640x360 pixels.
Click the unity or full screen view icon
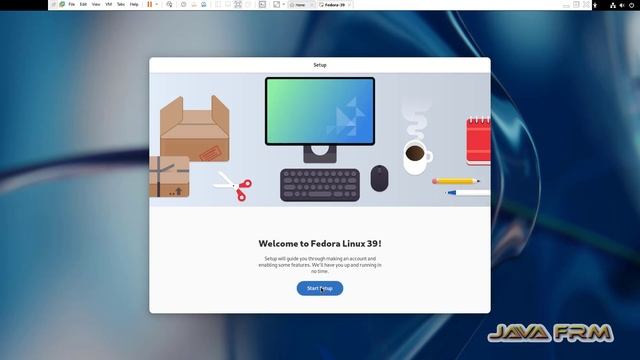[x=238, y=4]
